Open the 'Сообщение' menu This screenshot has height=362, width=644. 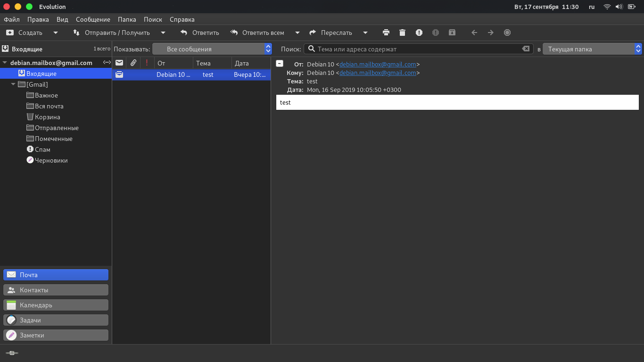point(93,19)
